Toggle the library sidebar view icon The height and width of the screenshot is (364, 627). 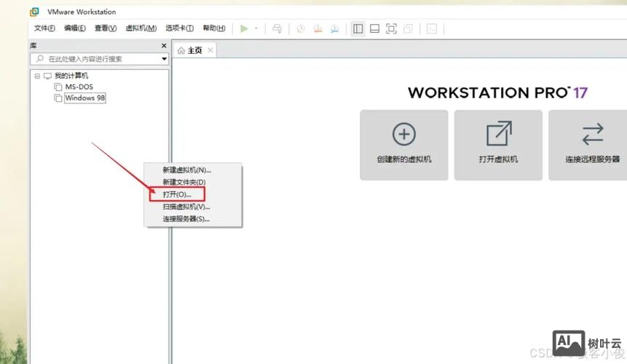point(358,28)
